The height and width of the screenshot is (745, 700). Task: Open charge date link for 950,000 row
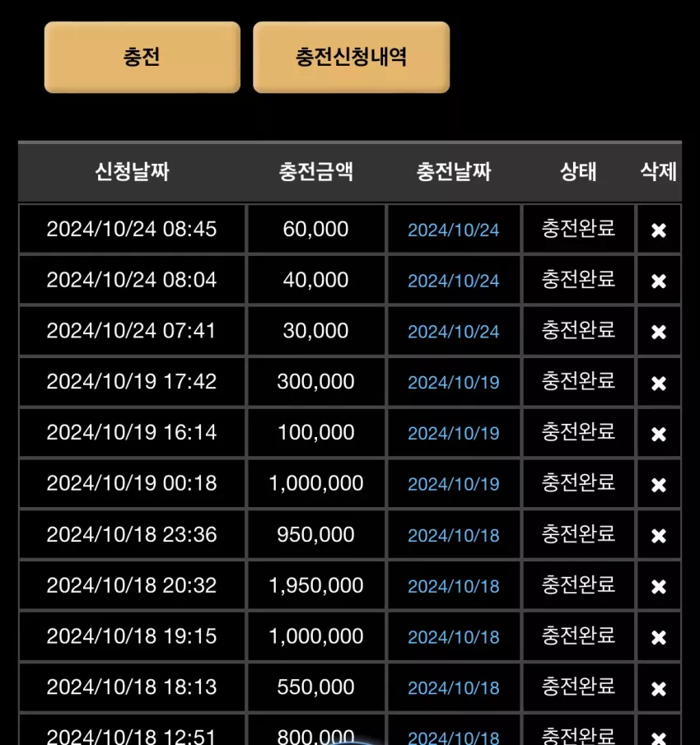pos(454,536)
